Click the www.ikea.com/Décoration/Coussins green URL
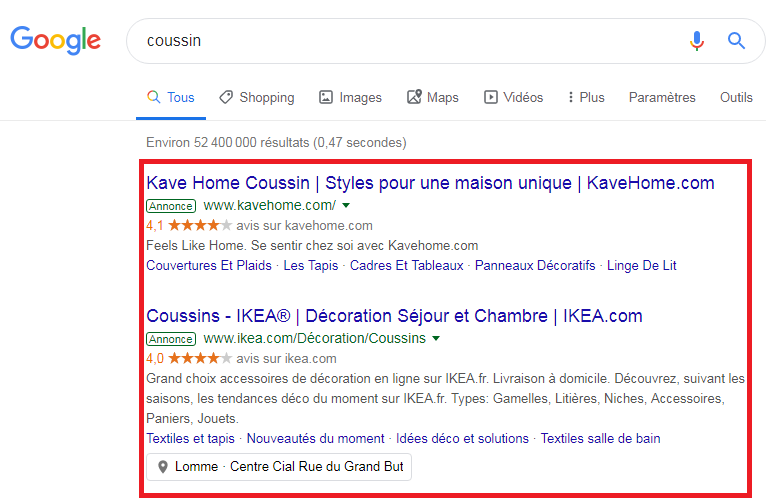 click(315, 338)
